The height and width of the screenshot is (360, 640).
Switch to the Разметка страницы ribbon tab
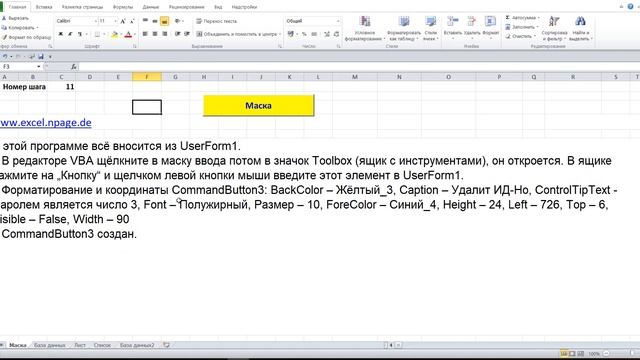[82, 7]
